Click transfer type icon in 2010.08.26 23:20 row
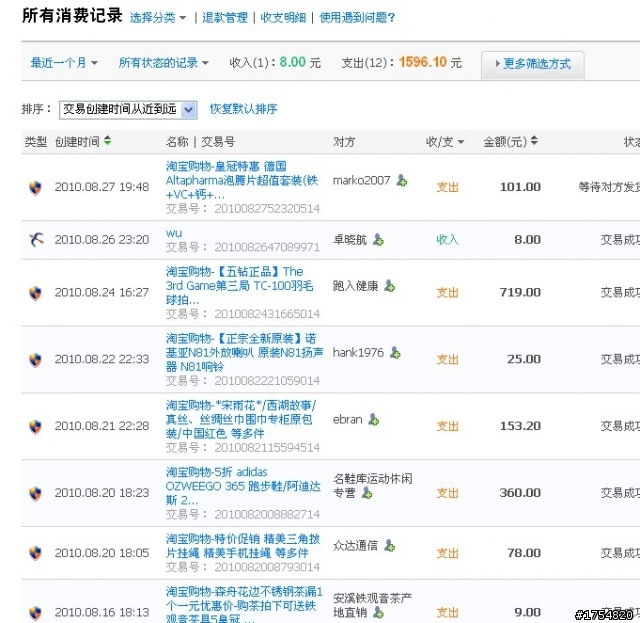640x623 pixels. [x=36, y=240]
